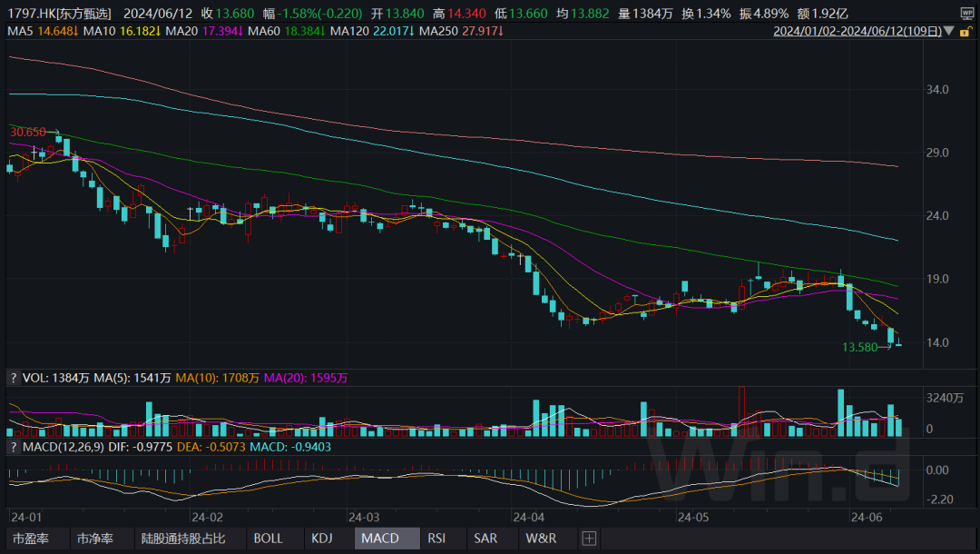980x554 pixels.
Task: Open VOL indicator help question mark
Action: pos(13,378)
